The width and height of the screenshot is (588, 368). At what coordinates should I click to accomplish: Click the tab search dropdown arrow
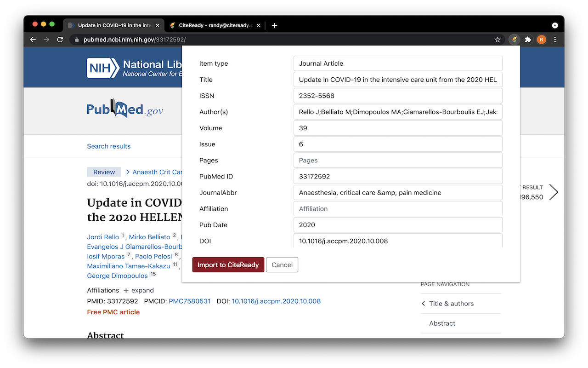pyautogui.click(x=555, y=25)
